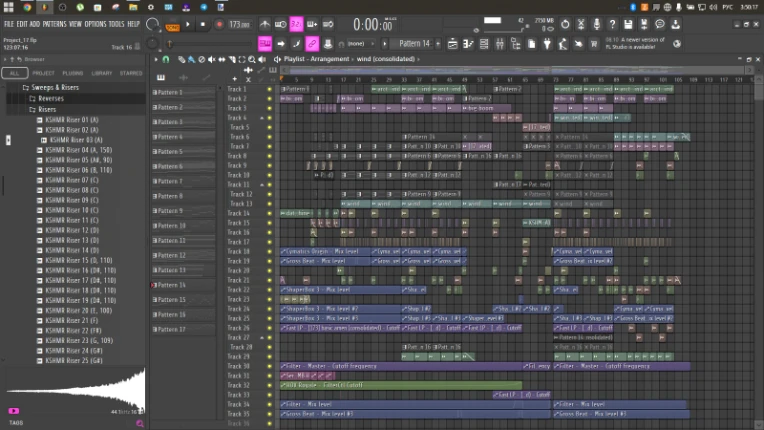Viewport: 764px width, 430px height.
Task: Toggle the playlist magnet snap icon
Action: (x=166, y=59)
